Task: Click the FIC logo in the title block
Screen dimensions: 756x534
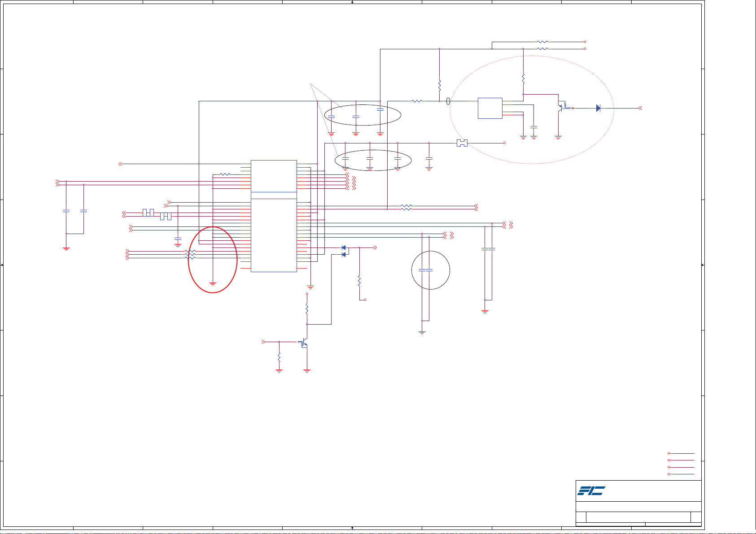Action: tap(591, 491)
